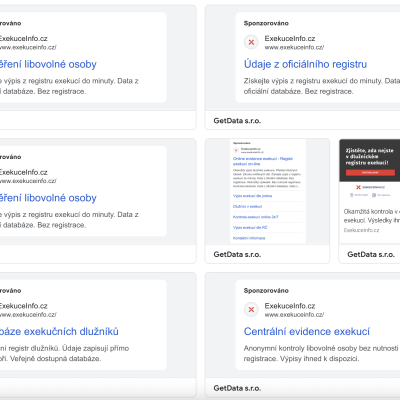
Task: Click 'Kontaktní informace' sitelink
Action: tap(249, 238)
